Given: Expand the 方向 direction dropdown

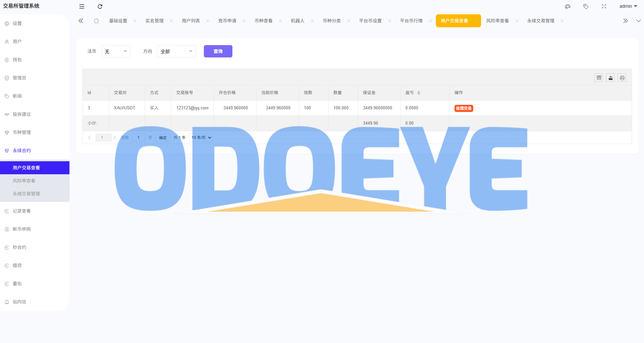Looking at the screenshot, I should pyautogui.click(x=176, y=51).
